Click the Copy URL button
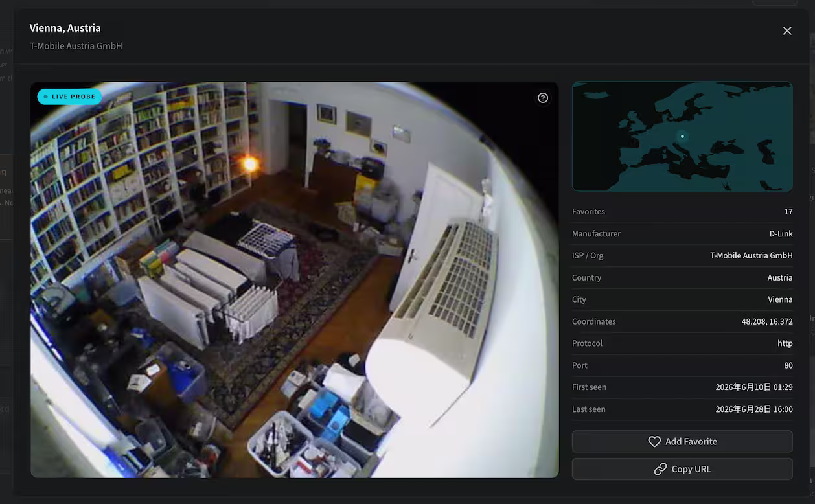The image size is (815, 504). 682,469
